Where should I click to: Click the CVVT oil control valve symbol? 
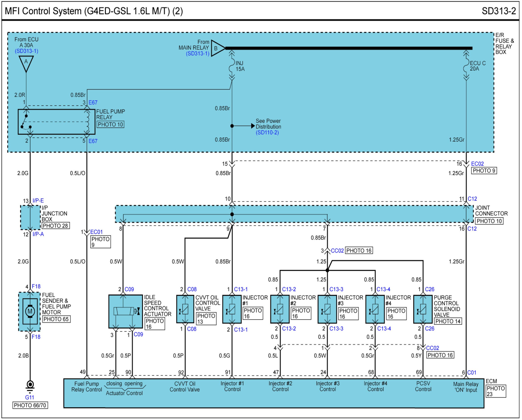point(185,309)
